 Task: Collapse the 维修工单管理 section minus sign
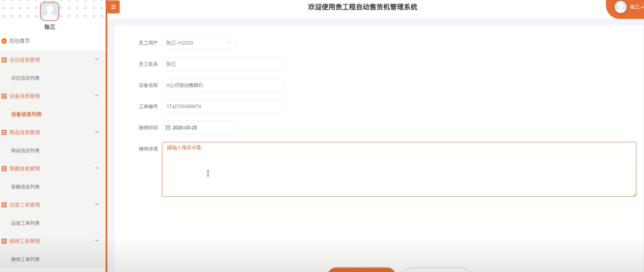click(x=97, y=241)
